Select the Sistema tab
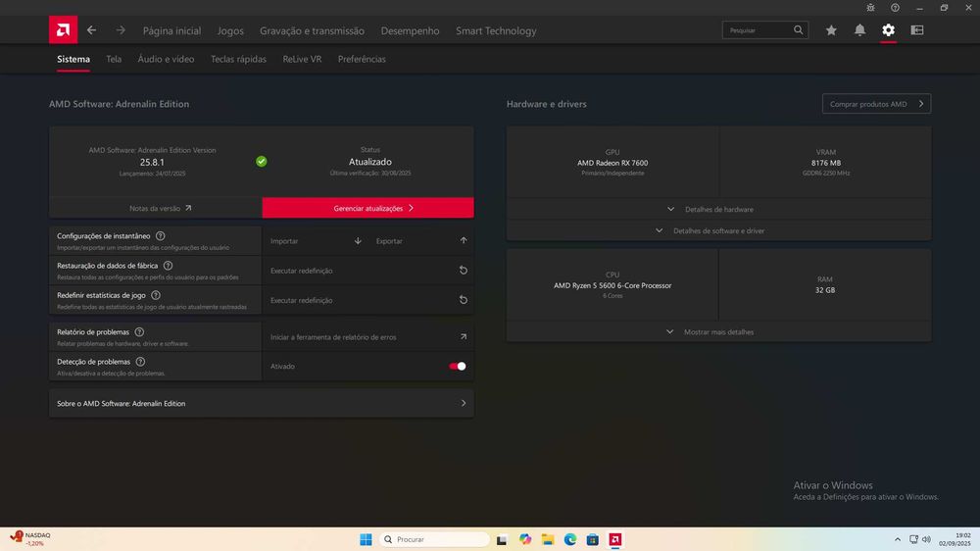The width and height of the screenshot is (980, 551). (x=73, y=59)
